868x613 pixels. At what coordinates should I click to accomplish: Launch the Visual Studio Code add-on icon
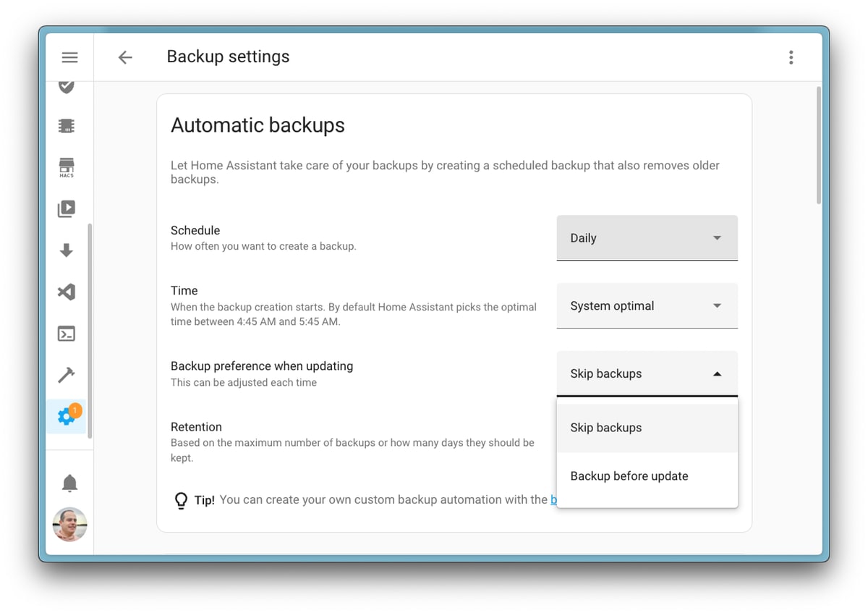pos(67,292)
